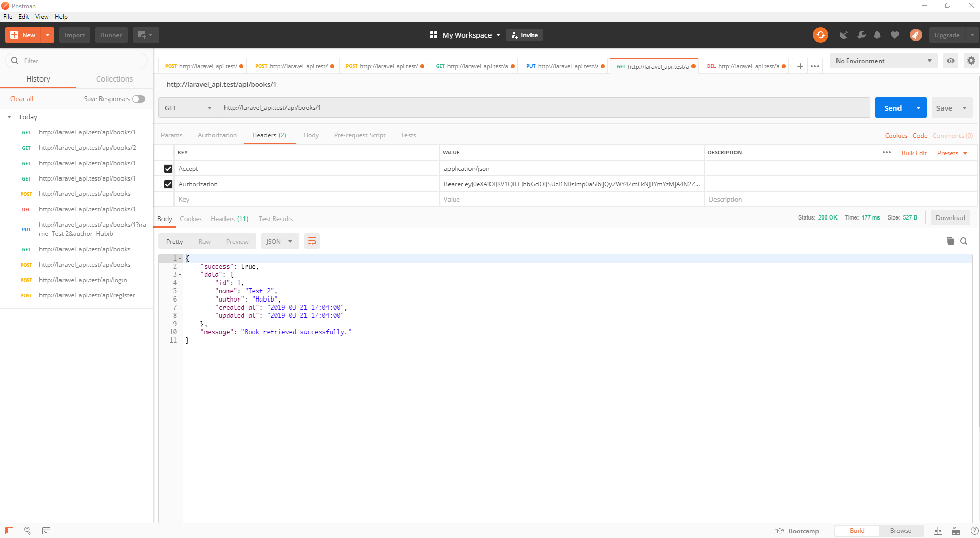Uncheck the Authorization header checkbox
980x538 pixels.
[168, 184]
